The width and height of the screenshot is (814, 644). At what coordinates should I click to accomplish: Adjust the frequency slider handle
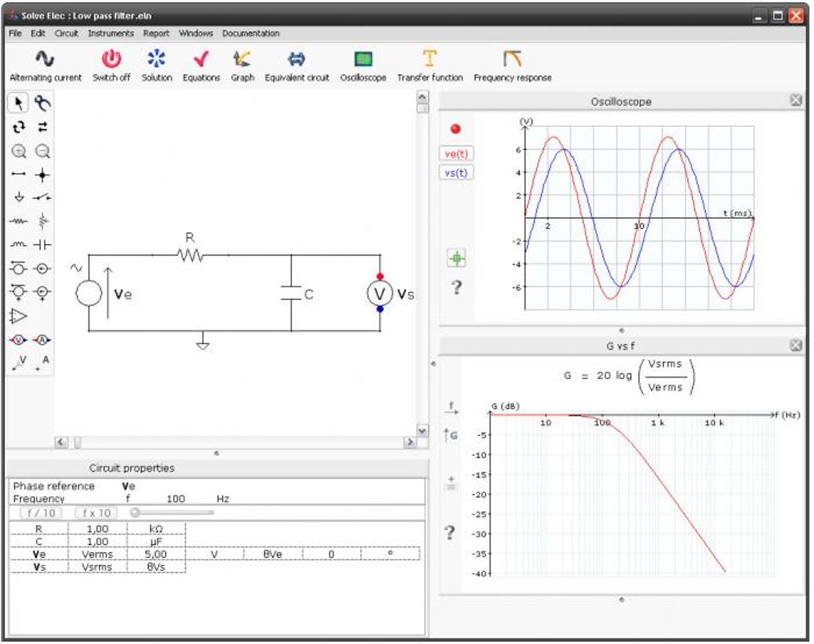[135, 512]
